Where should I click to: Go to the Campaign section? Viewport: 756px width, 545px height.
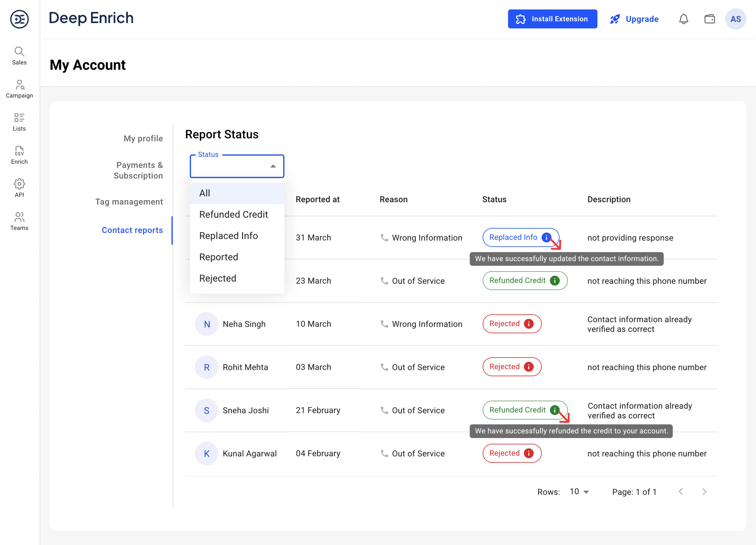coord(19,89)
